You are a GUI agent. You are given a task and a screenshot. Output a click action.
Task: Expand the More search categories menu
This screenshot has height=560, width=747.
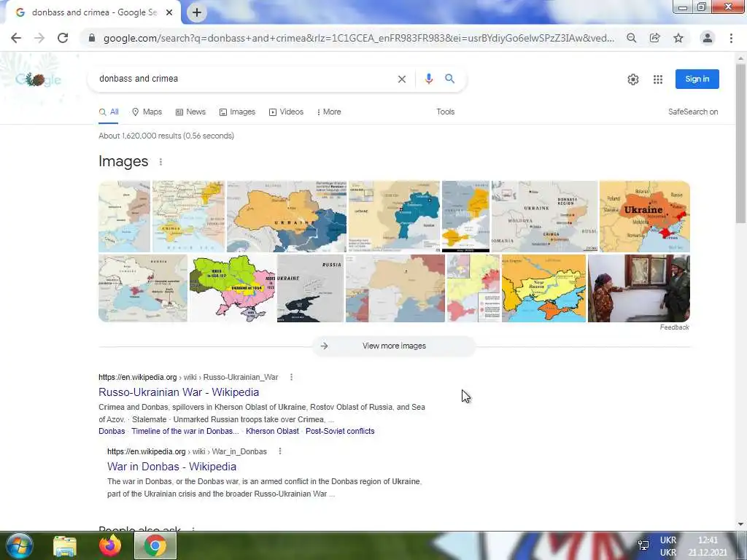[x=329, y=112]
